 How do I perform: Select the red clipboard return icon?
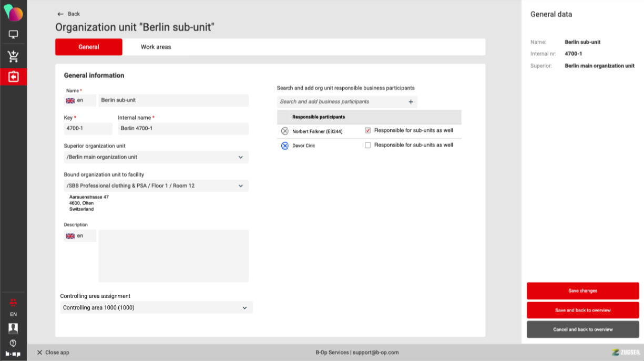[x=13, y=77]
